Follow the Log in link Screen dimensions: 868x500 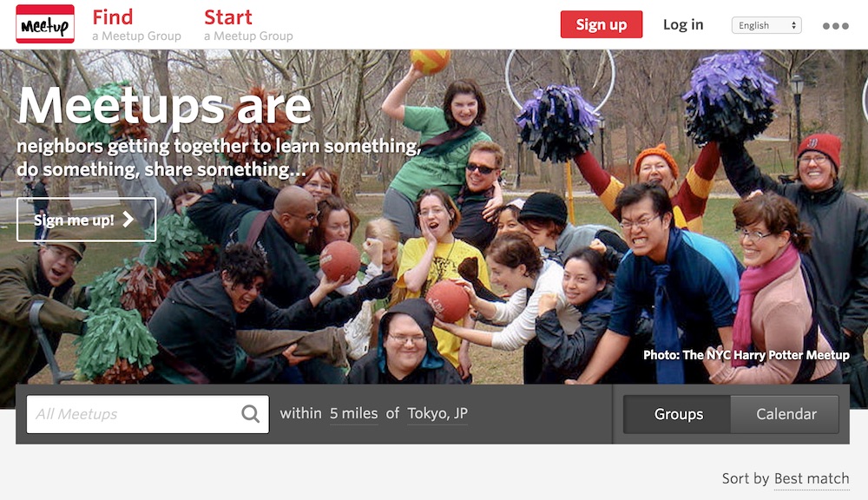point(683,25)
